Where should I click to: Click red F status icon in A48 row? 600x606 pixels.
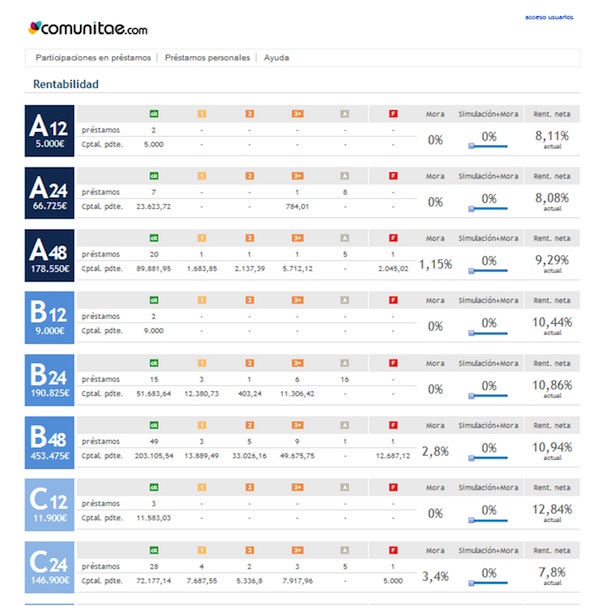(393, 238)
